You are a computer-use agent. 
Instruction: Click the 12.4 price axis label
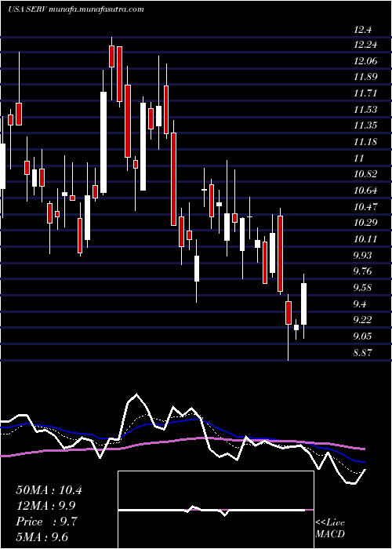click(362, 31)
